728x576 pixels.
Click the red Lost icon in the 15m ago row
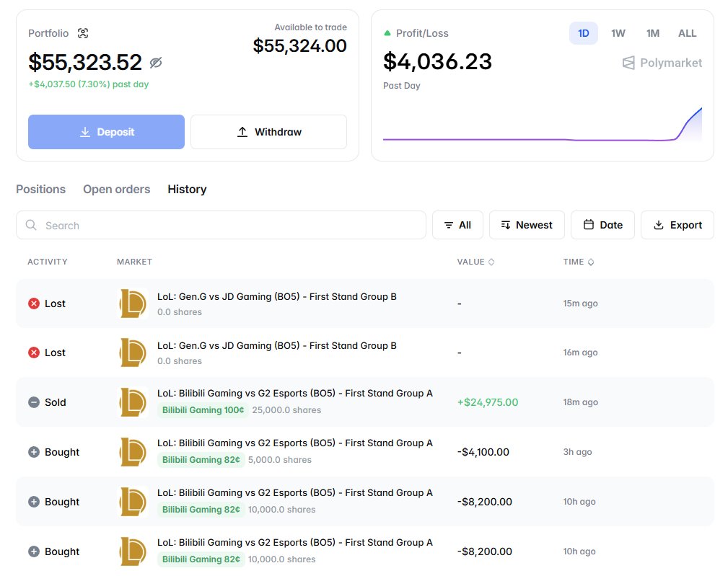tap(34, 303)
